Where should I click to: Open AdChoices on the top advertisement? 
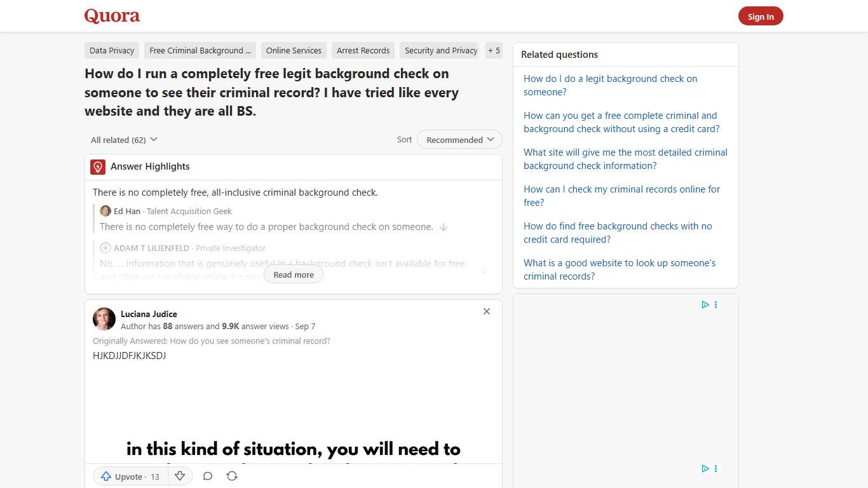coord(705,304)
